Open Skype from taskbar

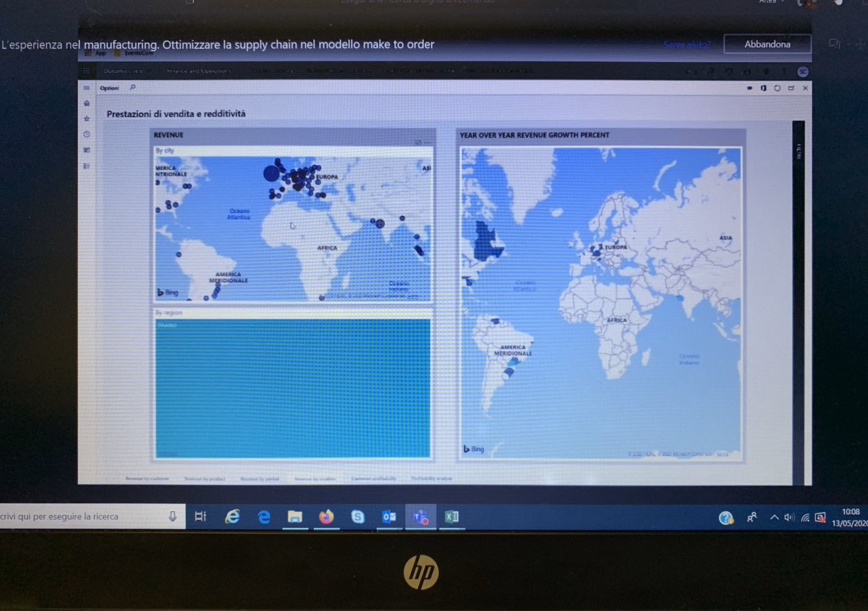pos(357,516)
